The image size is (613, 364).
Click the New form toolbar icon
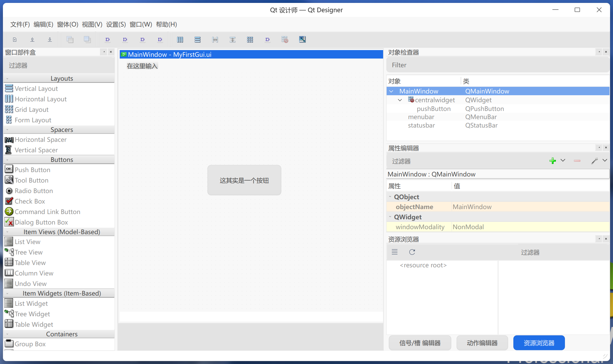coord(15,40)
